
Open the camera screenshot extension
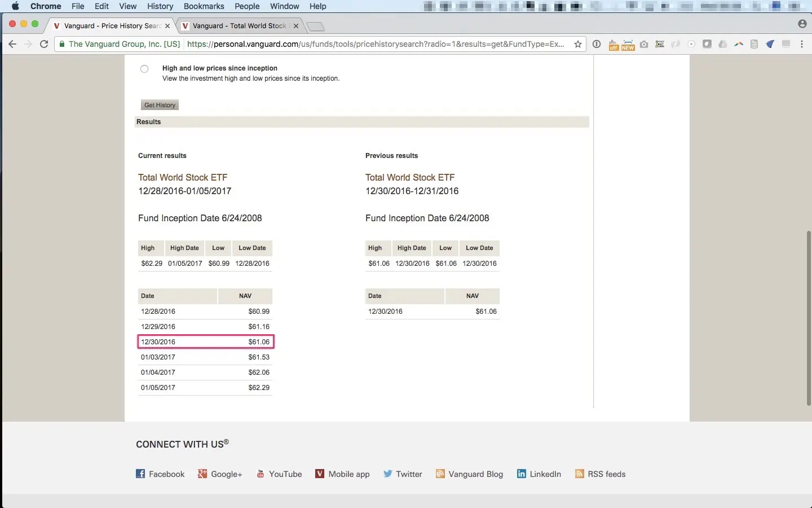pos(644,44)
